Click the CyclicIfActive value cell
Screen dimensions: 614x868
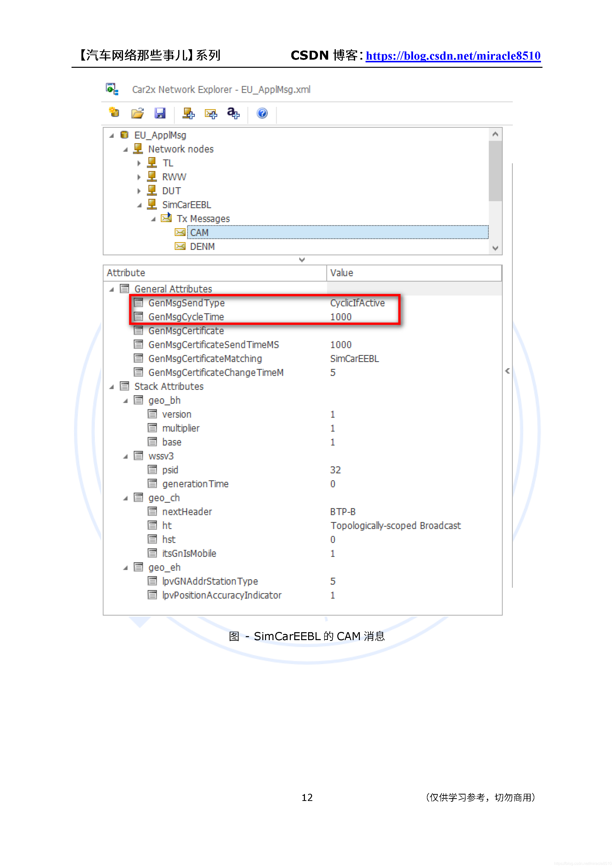357,303
